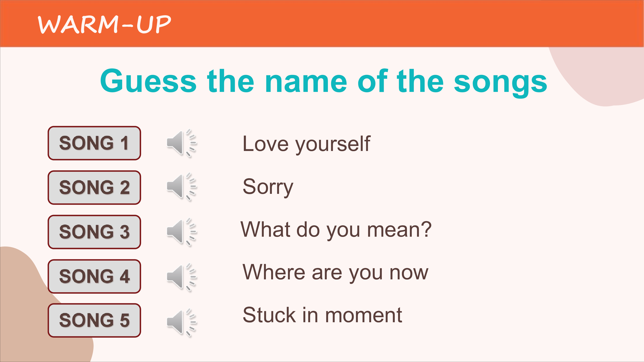Hit the SONG 4 button
This screenshot has width=644, height=362.
click(x=94, y=276)
